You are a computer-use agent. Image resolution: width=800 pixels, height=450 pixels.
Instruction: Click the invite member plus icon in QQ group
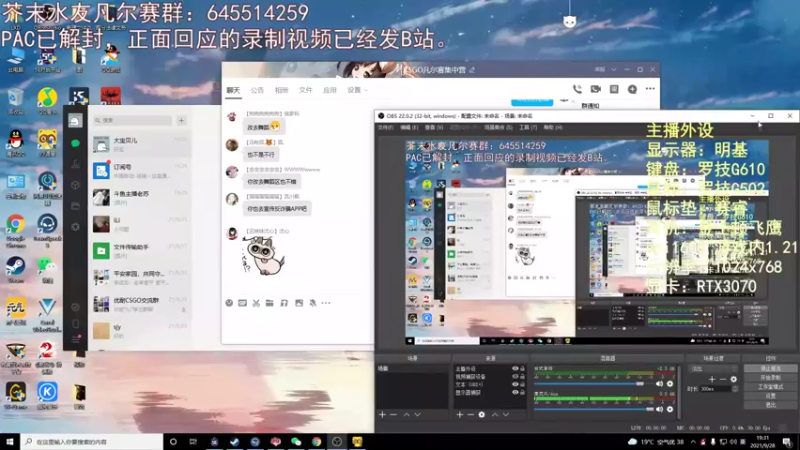pos(632,89)
